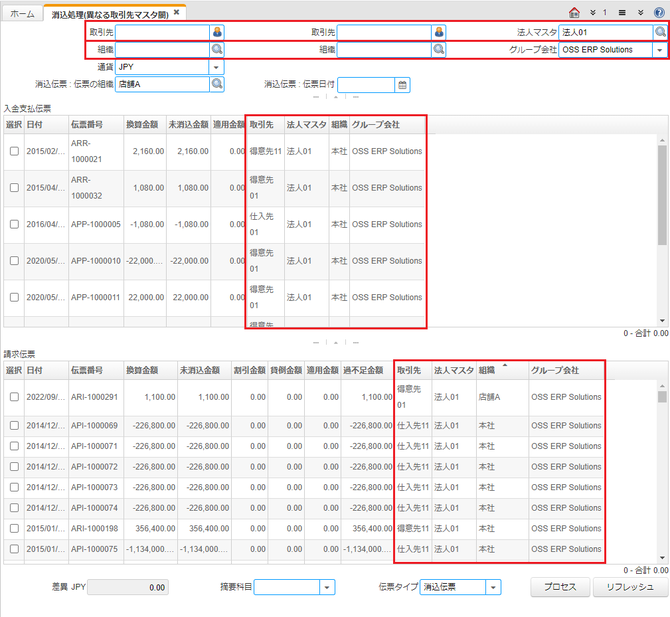The image size is (670, 617).
Task: Sort invoice table by 過不足金額 header
Action: [367, 370]
